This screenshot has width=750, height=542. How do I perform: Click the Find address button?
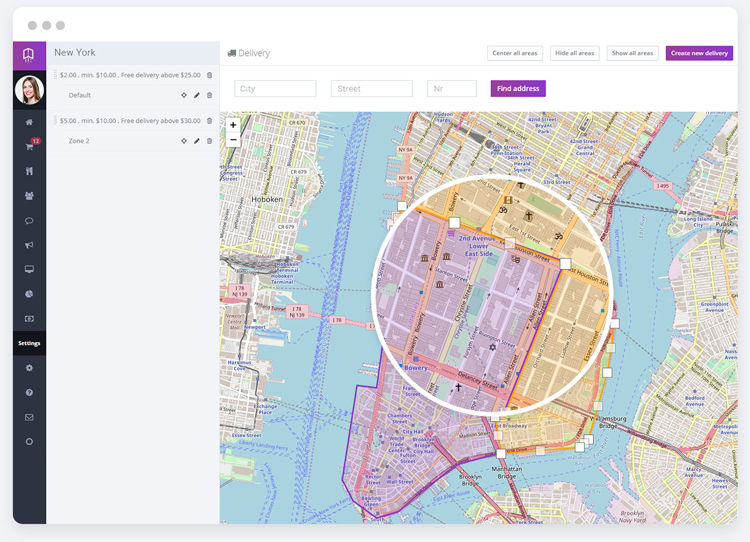(x=518, y=88)
